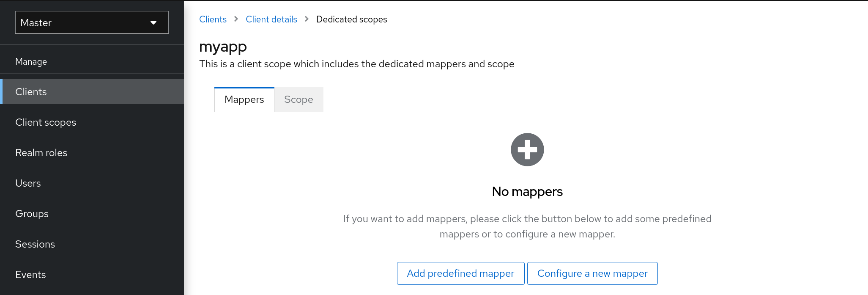The image size is (868, 295).
Task: Click the chevron after Clients breadcrumb
Action: [236, 19]
